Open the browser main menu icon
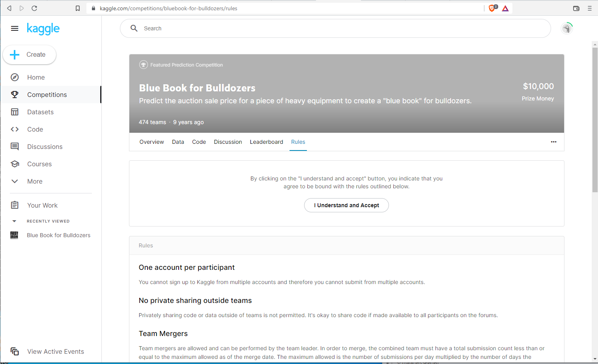 [590, 8]
